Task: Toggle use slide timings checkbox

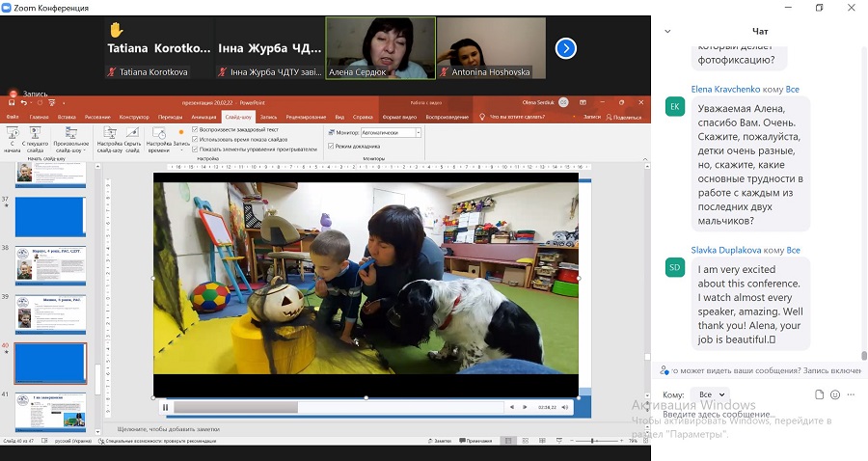Action: click(195, 140)
